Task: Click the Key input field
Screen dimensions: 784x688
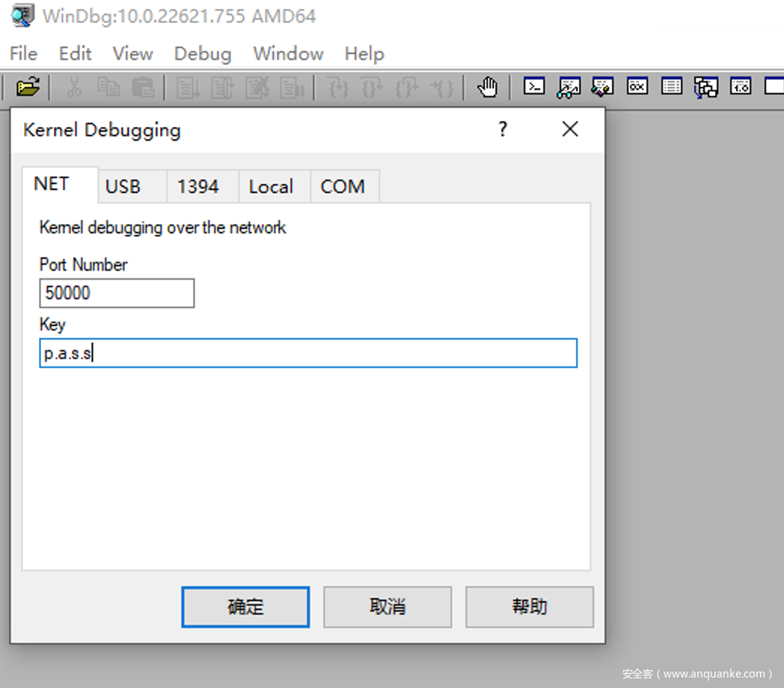Action: [x=308, y=353]
